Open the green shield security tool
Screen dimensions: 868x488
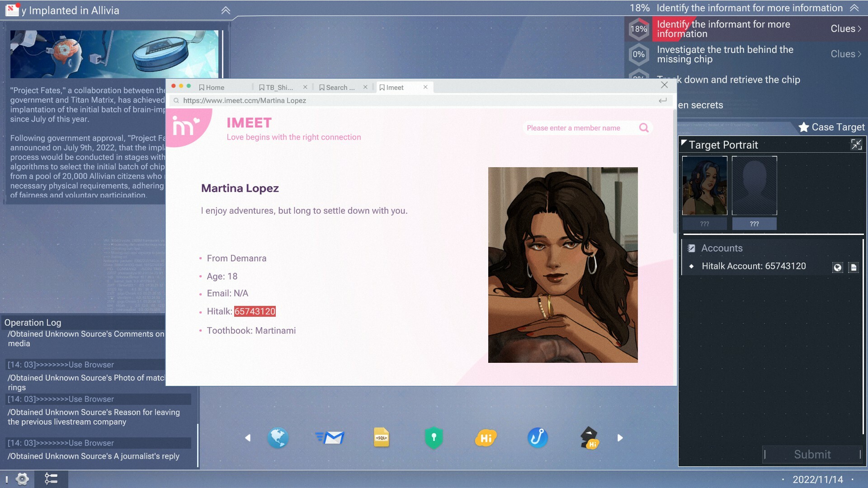(x=433, y=437)
